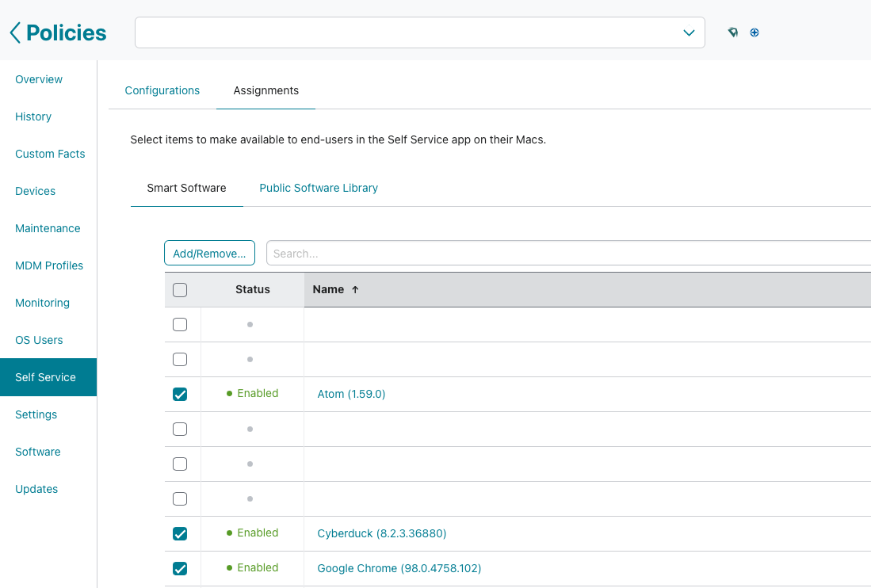Switch to Public Software Library tab
The image size is (871, 588).
tap(319, 188)
